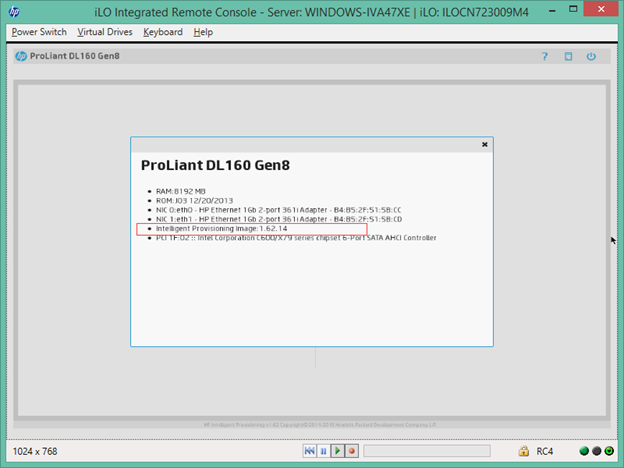Click the HP icon in window title bar
Image resolution: width=624 pixels, height=468 pixels.
tap(14, 12)
